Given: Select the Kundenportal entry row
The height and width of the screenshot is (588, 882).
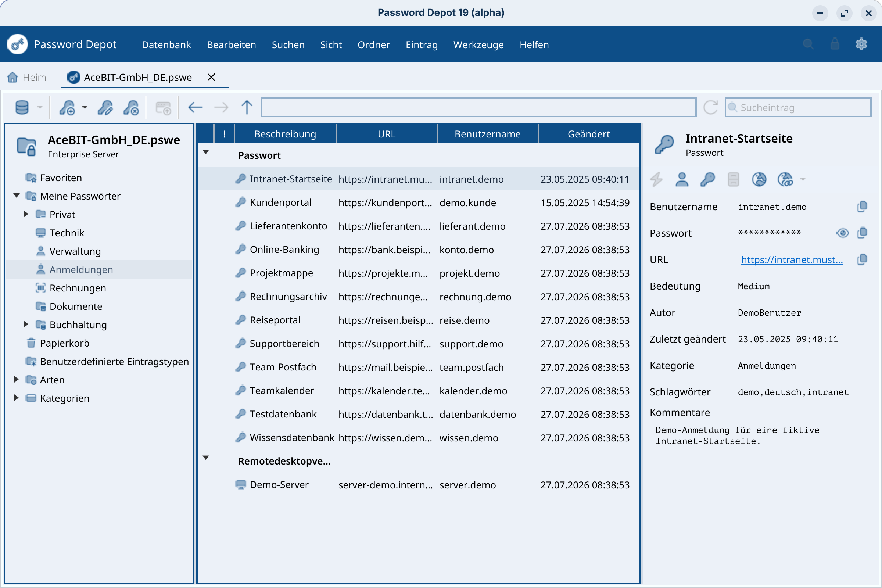Looking at the screenshot, I should (x=419, y=202).
